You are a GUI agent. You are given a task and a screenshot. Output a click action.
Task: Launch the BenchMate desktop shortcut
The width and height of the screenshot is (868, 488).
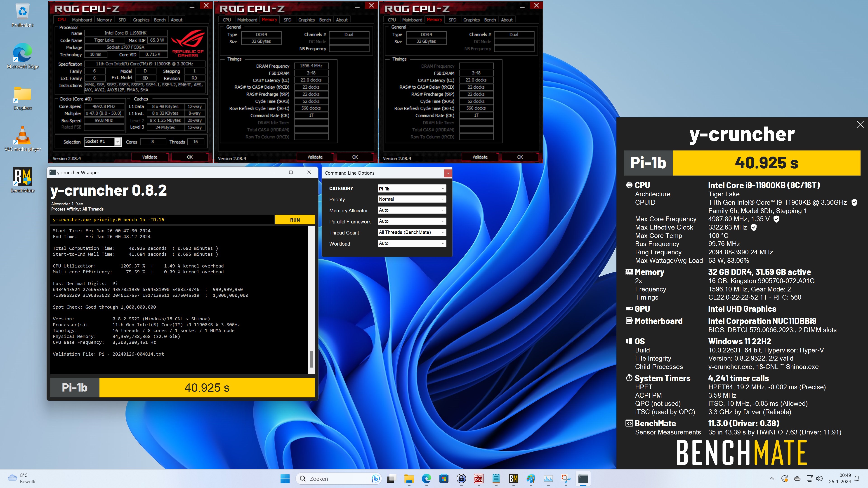[x=22, y=180]
